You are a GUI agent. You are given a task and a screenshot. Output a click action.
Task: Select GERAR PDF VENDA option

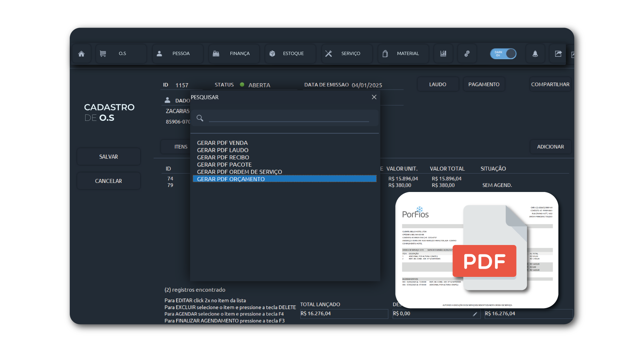click(x=222, y=143)
